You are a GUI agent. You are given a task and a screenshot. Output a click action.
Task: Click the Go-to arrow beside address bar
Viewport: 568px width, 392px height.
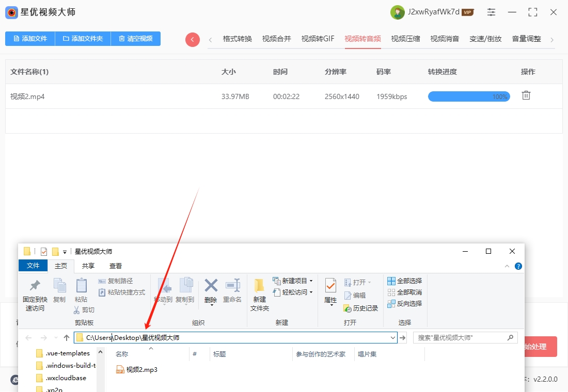coord(402,338)
